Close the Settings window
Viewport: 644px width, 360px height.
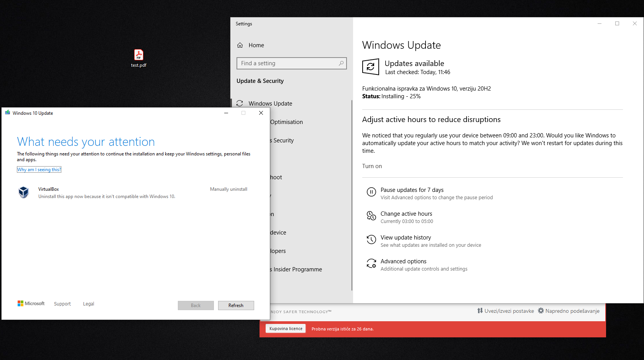[635, 23]
